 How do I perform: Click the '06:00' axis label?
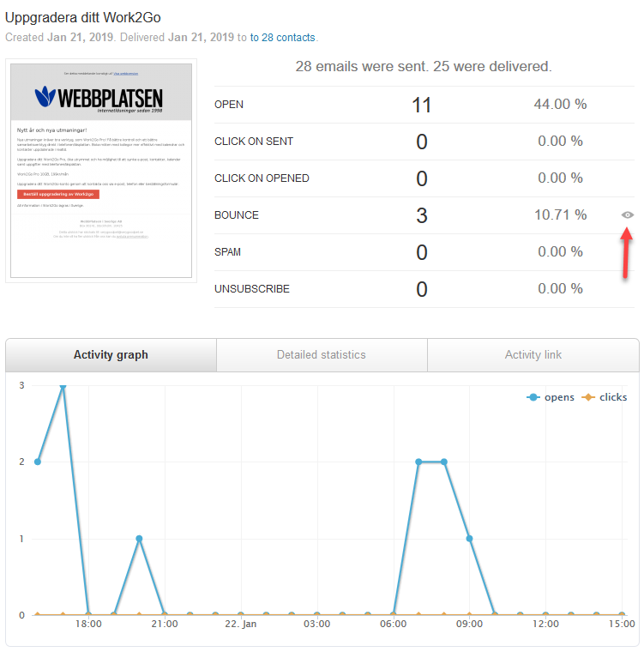[x=393, y=624]
